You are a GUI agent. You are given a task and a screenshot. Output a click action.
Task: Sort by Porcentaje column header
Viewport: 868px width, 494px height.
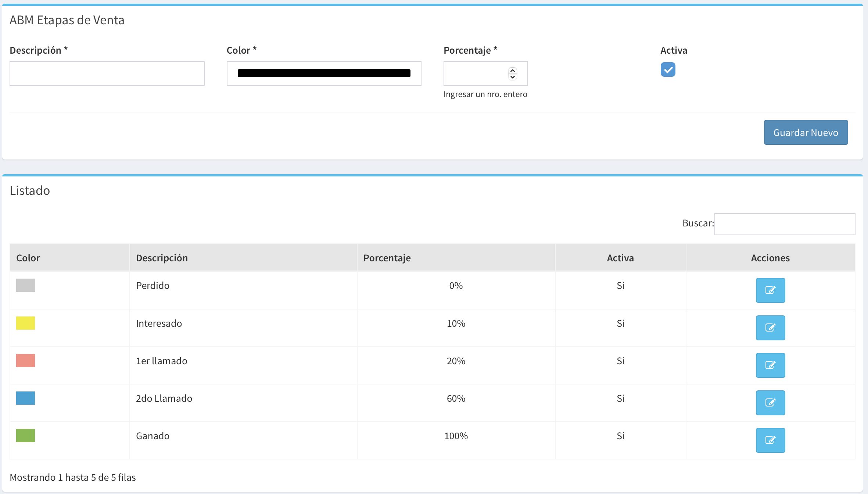click(387, 258)
